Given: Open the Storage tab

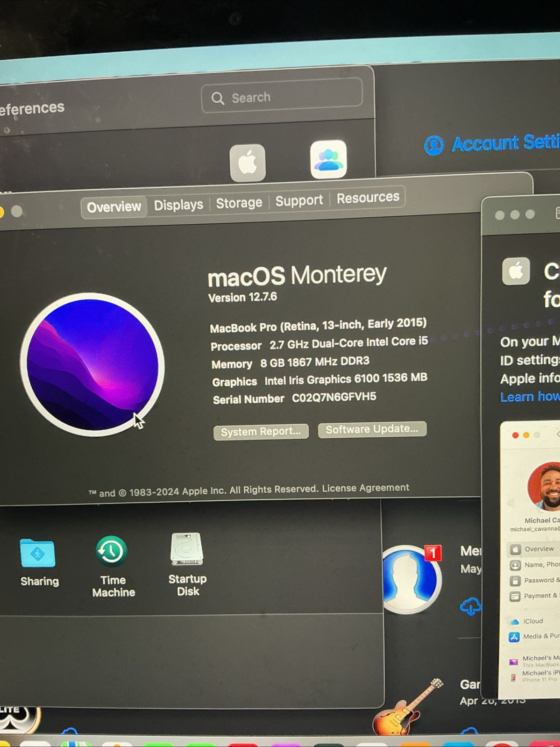Looking at the screenshot, I should click(239, 203).
